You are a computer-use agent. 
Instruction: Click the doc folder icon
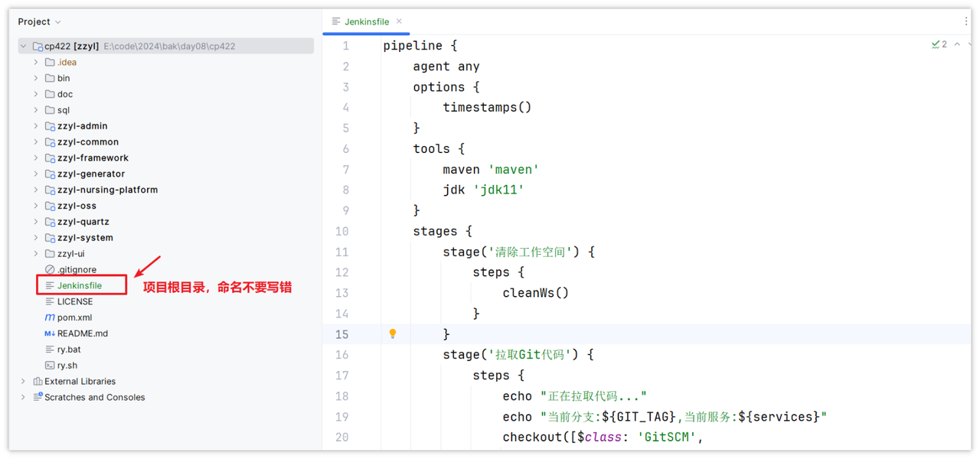pyautogui.click(x=50, y=94)
